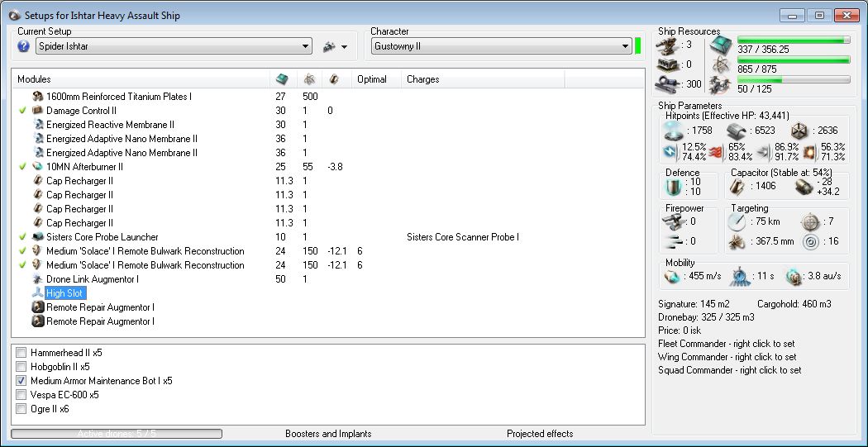This screenshot has height=447, width=868.
Task: Click the Optimal column header
Action: [376, 79]
